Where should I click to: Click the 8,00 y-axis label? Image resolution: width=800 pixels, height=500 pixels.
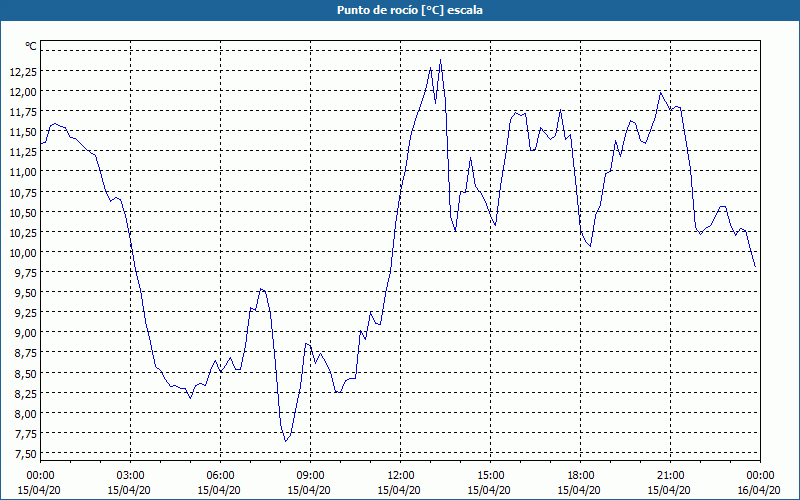27,414
